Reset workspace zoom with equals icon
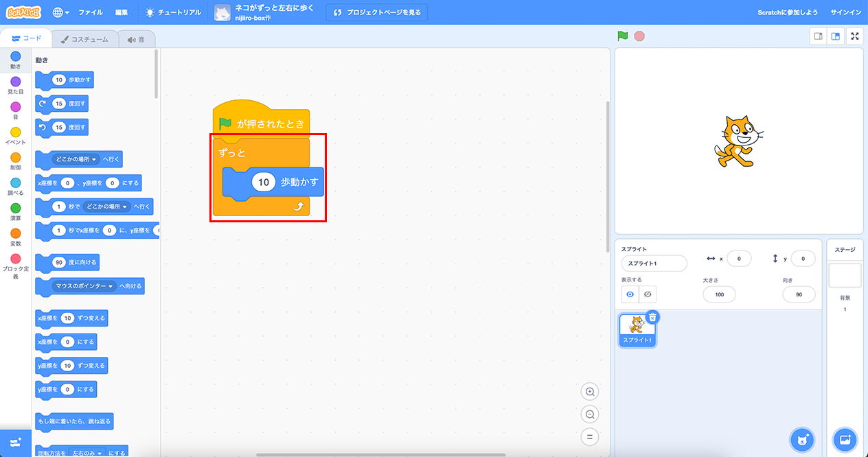Screen dimensions: 868x457 pos(589,436)
